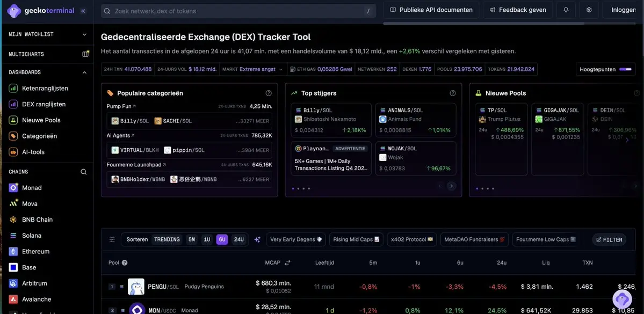Select the 1U timeframe
The height and width of the screenshot is (314, 644).
[x=207, y=239]
